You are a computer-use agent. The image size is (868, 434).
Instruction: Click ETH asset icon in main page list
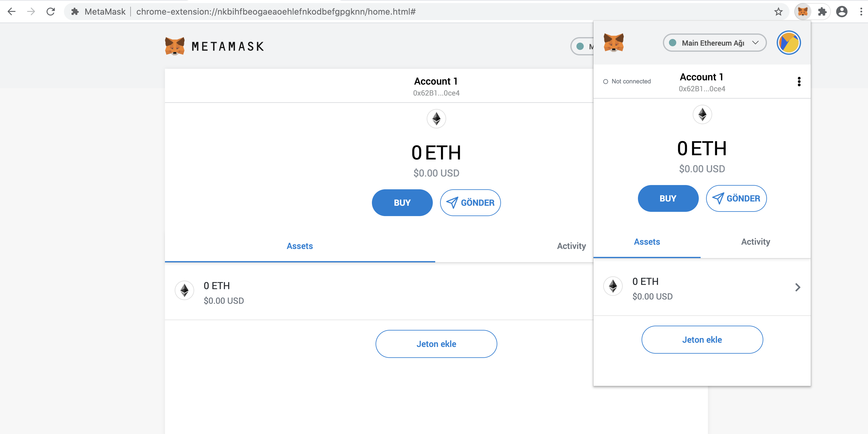pyautogui.click(x=184, y=290)
